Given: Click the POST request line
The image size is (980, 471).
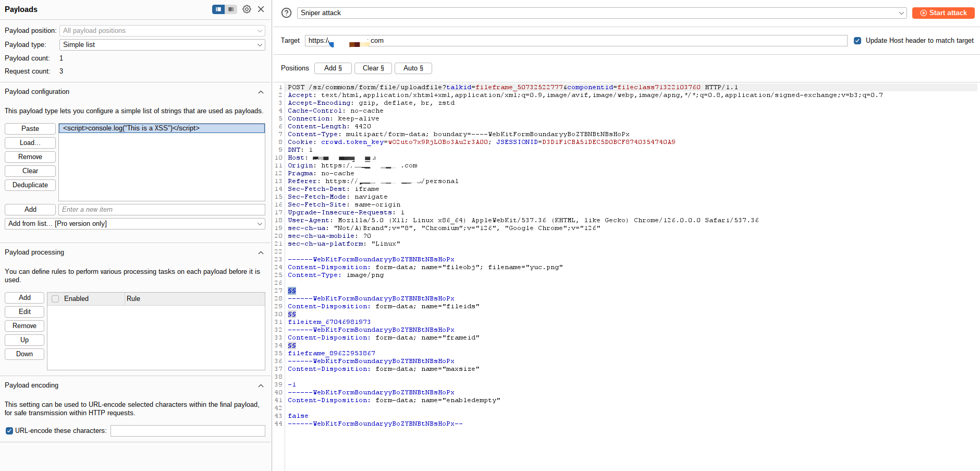Looking at the screenshot, I should [512, 88].
